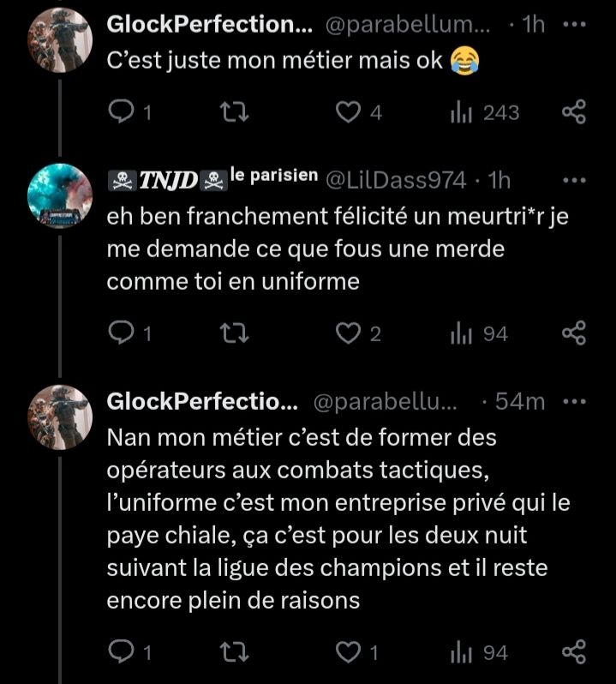Image resolution: width=616 pixels, height=684 pixels.
Task: Reply to the "Nan mon métier" tweet
Action: pos(123,653)
